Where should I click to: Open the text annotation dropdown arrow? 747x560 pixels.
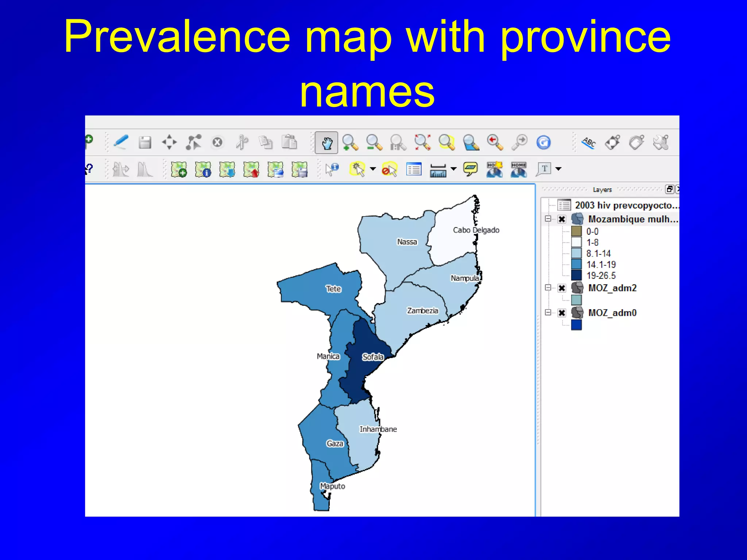(558, 169)
